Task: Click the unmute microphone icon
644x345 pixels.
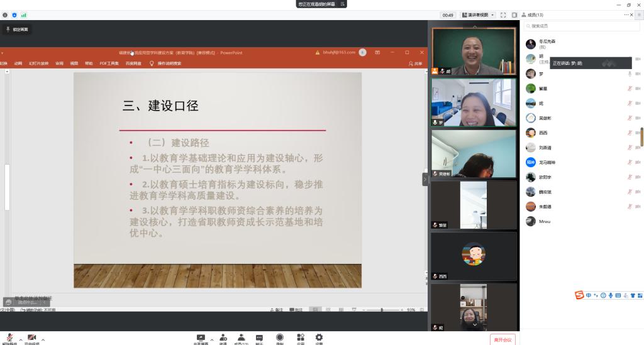Action: tap(9, 338)
